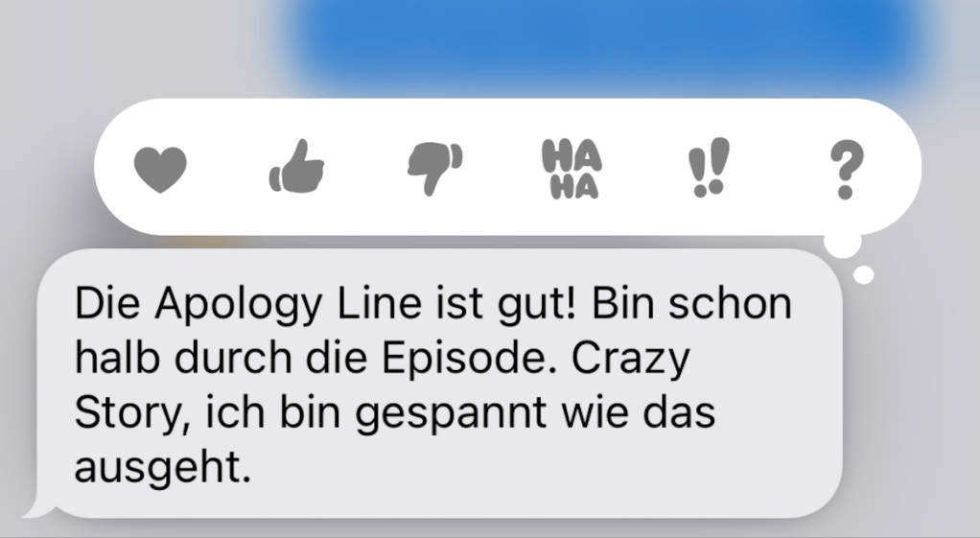Click the word "Apology" in the message
Viewport: 980px width, 538px height.
[x=239, y=306]
